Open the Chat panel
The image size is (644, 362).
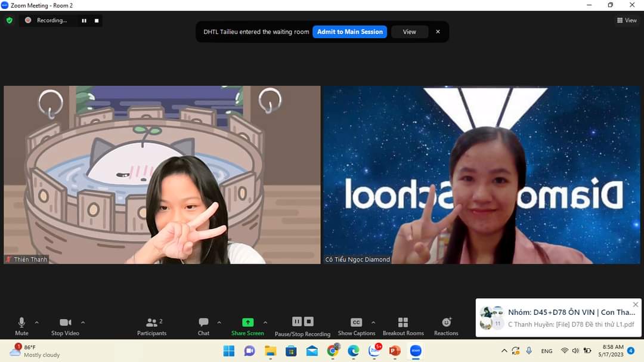203,326
